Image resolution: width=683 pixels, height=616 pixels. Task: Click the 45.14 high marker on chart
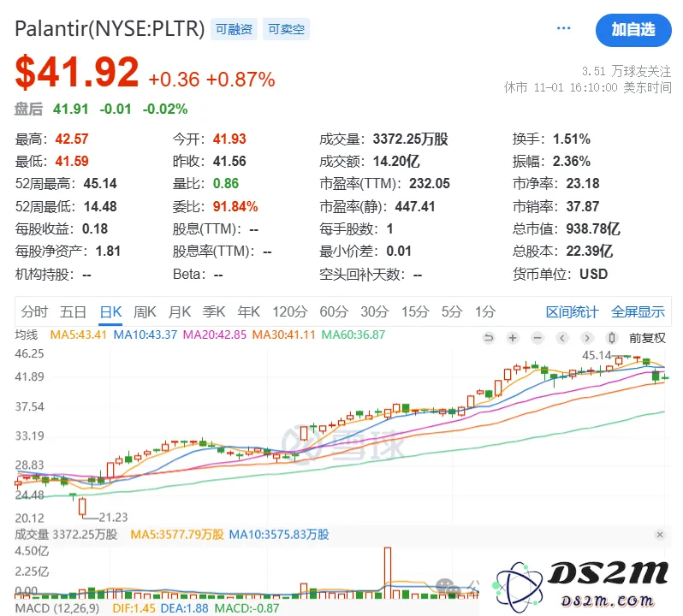(x=597, y=355)
